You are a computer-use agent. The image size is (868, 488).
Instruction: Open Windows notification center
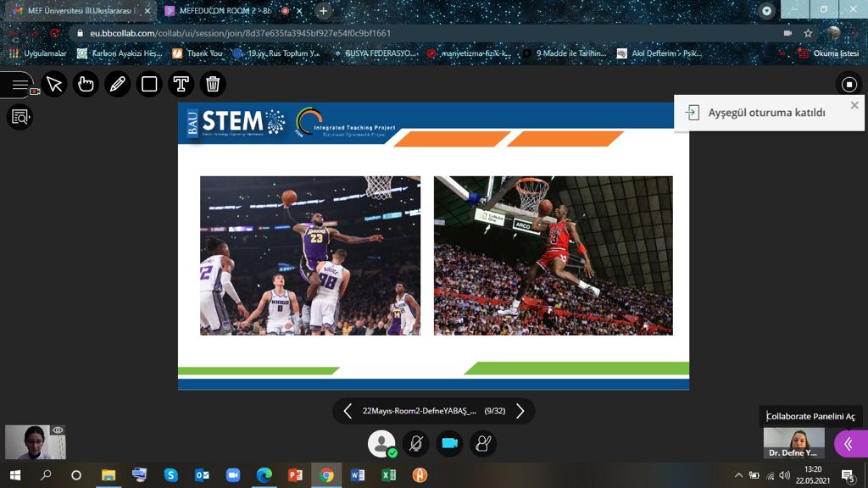(x=848, y=475)
